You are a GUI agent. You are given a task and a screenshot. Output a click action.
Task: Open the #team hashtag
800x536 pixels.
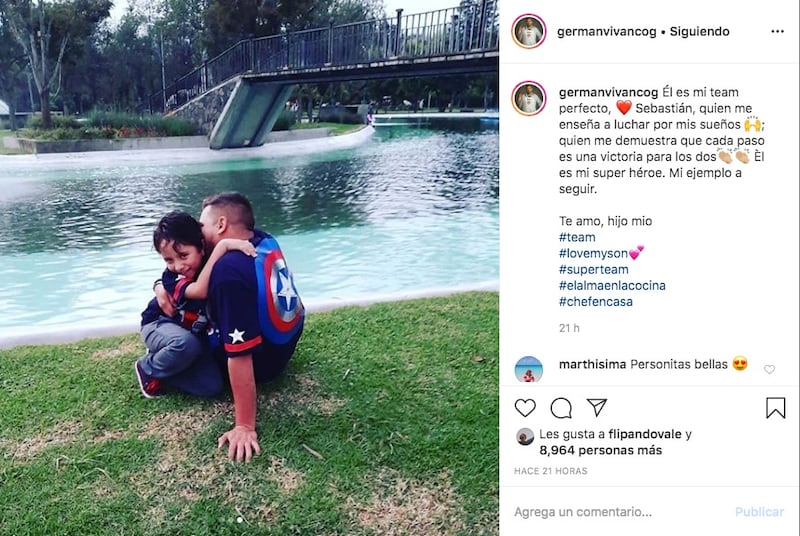click(577, 237)
